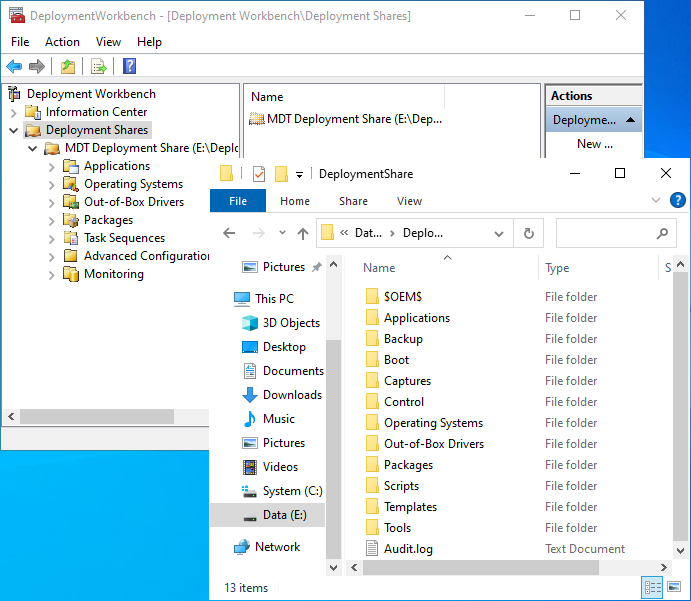Screen dimensions: 691x601
Task: Open the View ribbon tab in Explorer
Action: pyautogui.click(x=409, y=201)
